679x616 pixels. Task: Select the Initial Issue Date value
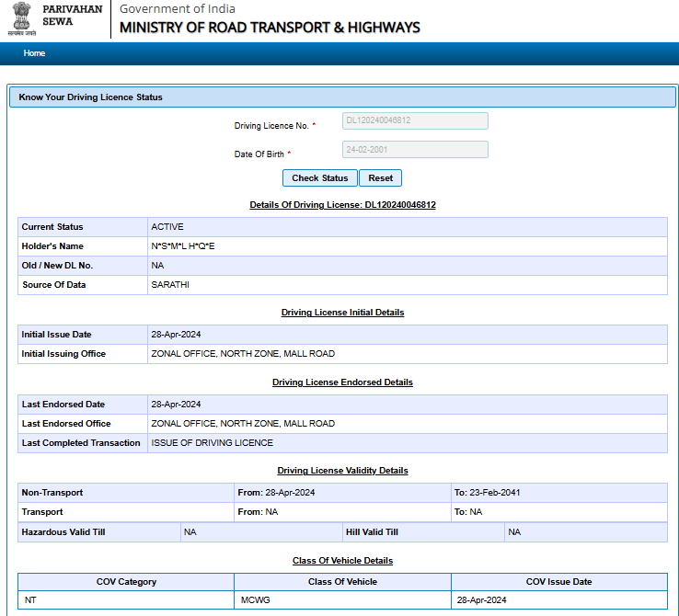[176, 335]
